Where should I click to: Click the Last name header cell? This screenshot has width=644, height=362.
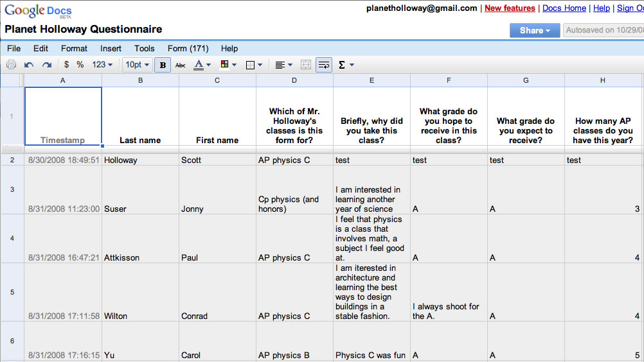140,116
